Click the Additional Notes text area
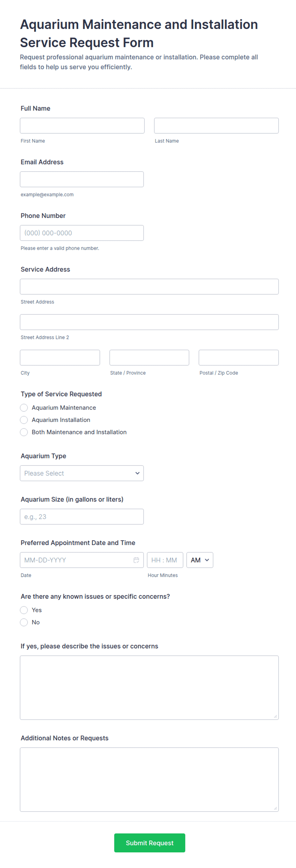This screenshot has width=296, height=868. [x=149, y=779]
